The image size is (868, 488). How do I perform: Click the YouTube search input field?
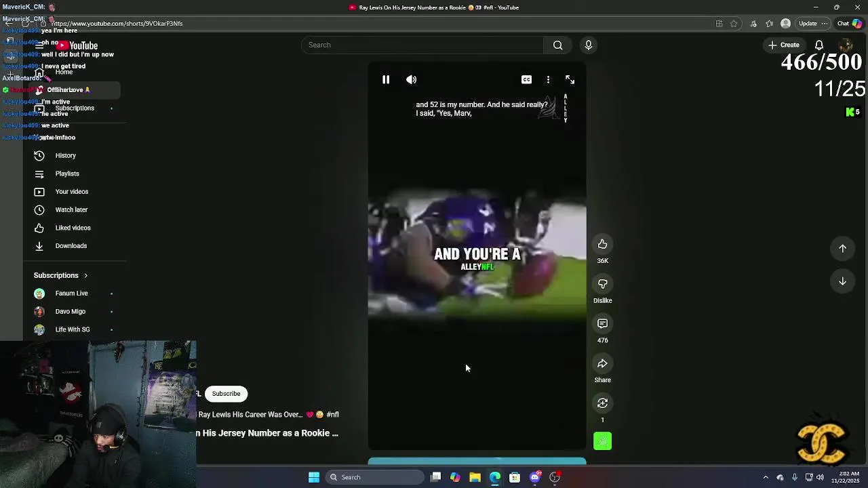pyautogui.click(x=422, y=45)
